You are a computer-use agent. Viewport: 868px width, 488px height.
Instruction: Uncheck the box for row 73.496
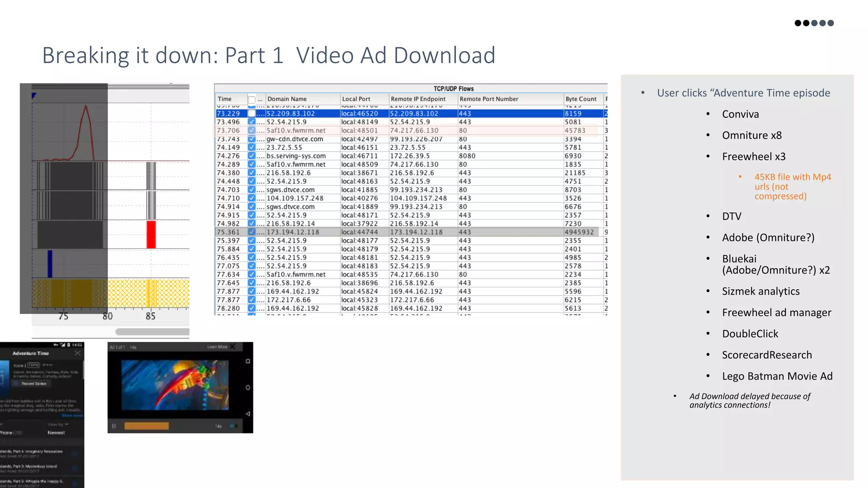tap(252, 122)
